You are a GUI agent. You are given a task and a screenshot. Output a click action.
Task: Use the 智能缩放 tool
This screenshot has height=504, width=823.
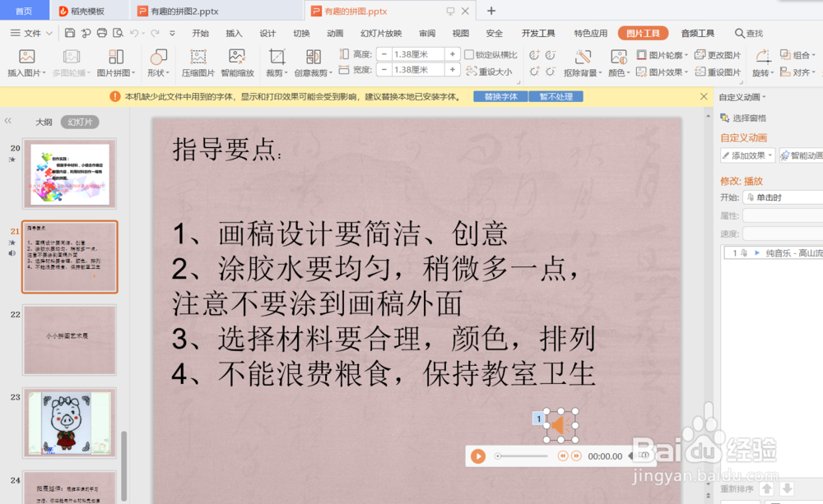coord(237,62)
